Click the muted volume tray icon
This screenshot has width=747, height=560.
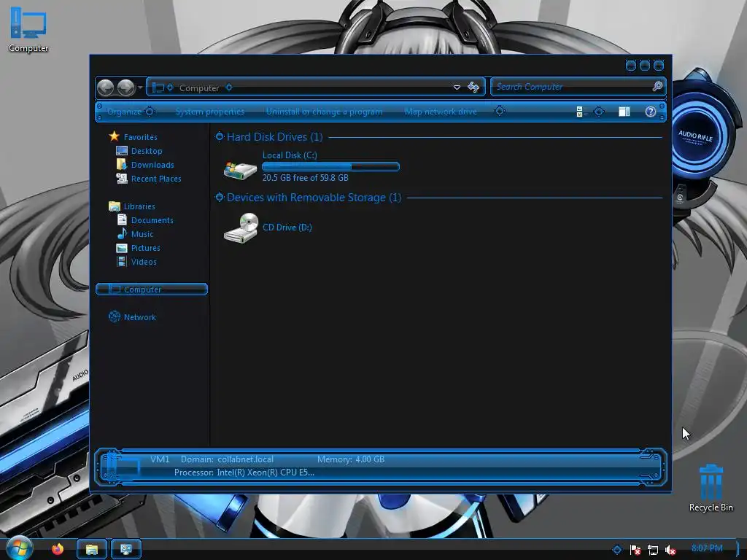pyautogui.click(x=670, y=550)
